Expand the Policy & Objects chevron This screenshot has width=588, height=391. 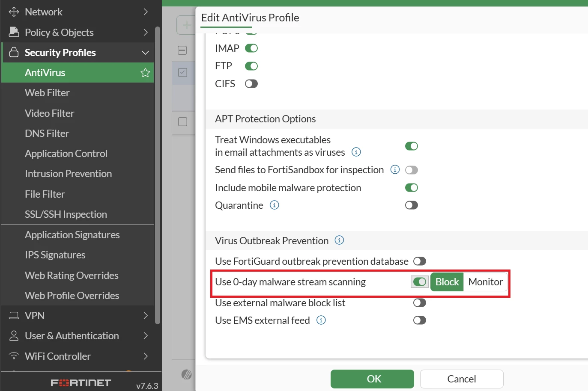tap(146, 32)
